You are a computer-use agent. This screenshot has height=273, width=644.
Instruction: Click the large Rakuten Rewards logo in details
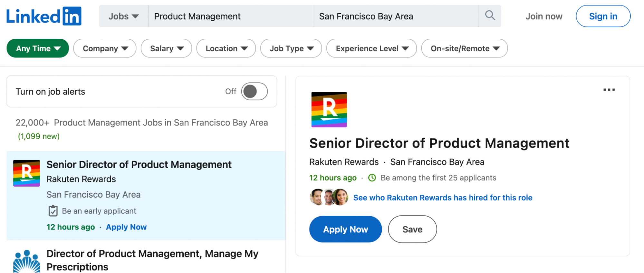tap(329, 110)
